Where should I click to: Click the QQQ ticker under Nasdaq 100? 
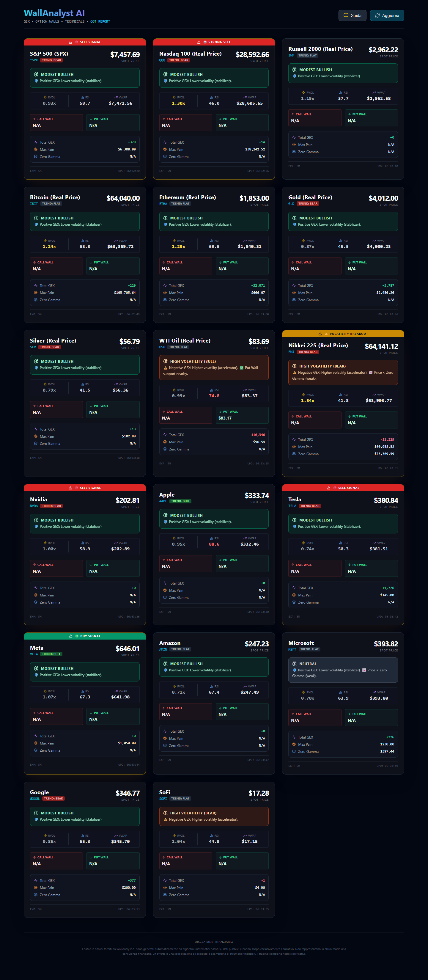coord(162,60)
